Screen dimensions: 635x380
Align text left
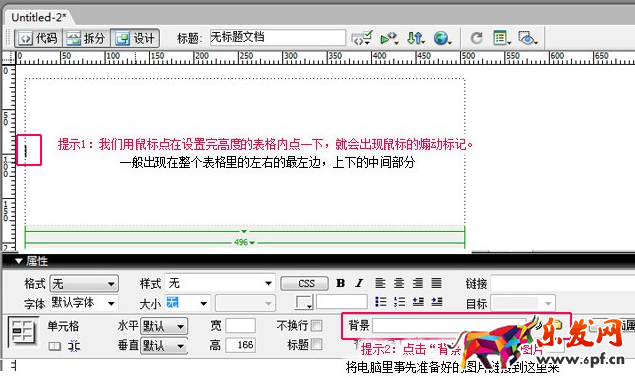point(380,283)
